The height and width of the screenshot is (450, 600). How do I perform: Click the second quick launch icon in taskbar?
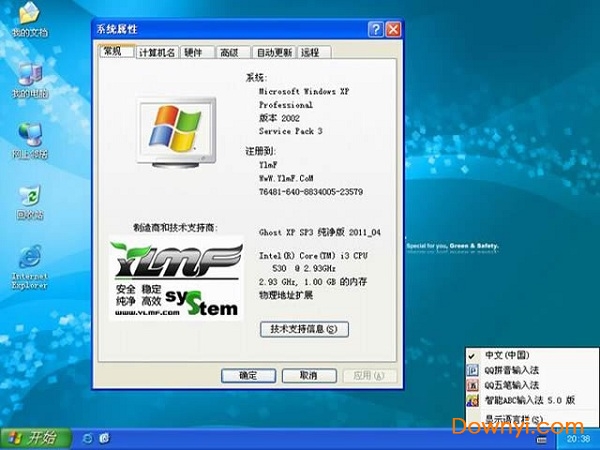tap(104, 438)
